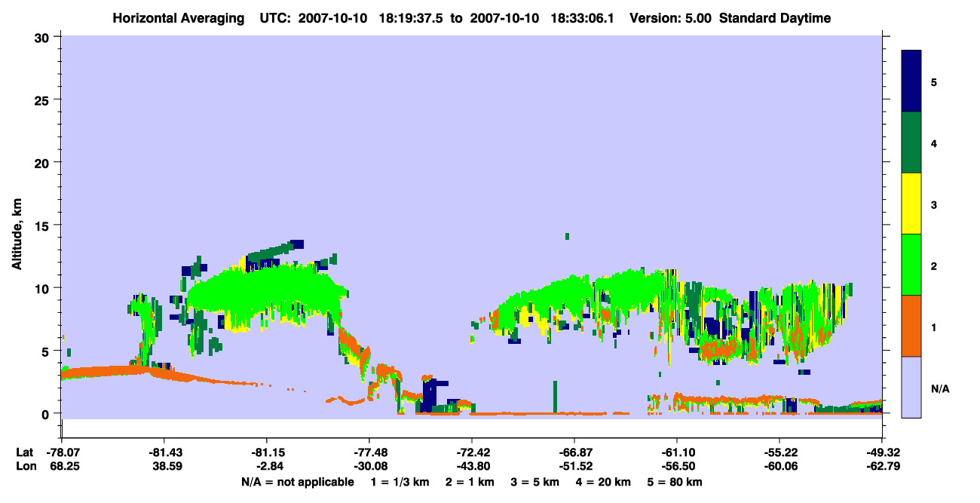Click the 'Lon' row label
The height and width of the screenshot is (503, 980).
coord(25,466)
